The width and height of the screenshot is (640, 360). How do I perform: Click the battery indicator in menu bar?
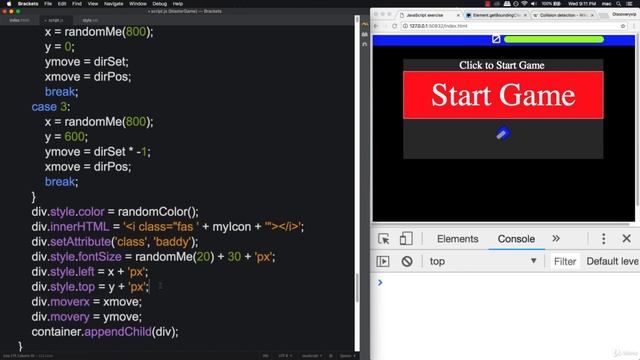[x=551, y=4]
